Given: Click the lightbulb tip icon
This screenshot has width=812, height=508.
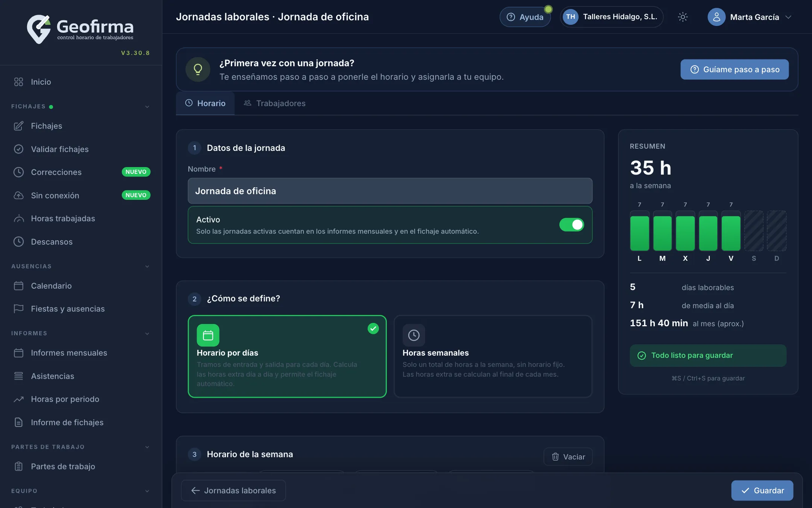Looking at the screenshot, I should (x=198, y=69).
